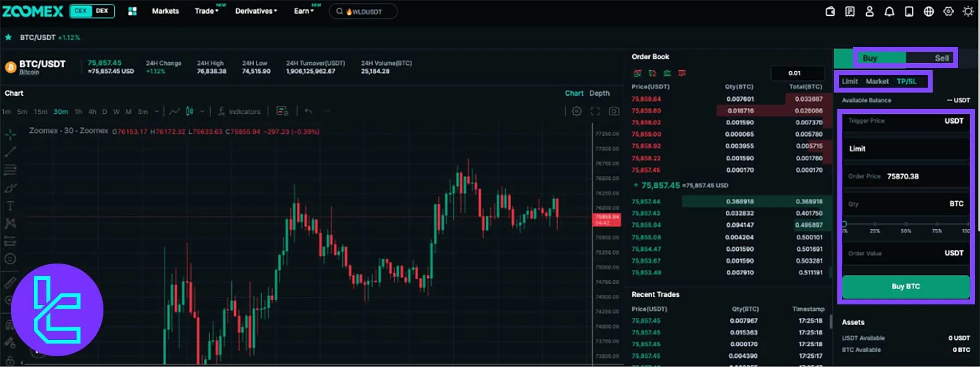Show asks only order book view

coord(682,73)
